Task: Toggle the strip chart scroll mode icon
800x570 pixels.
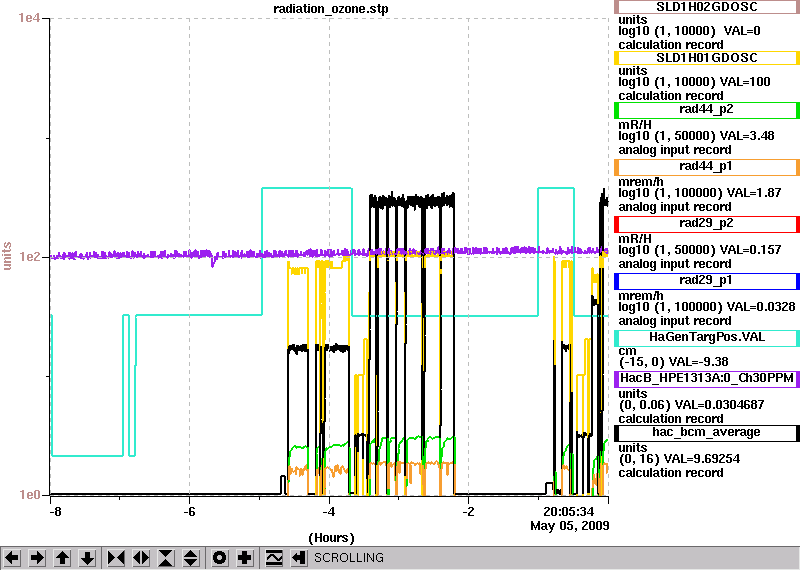Action: [x=274, y=558]
